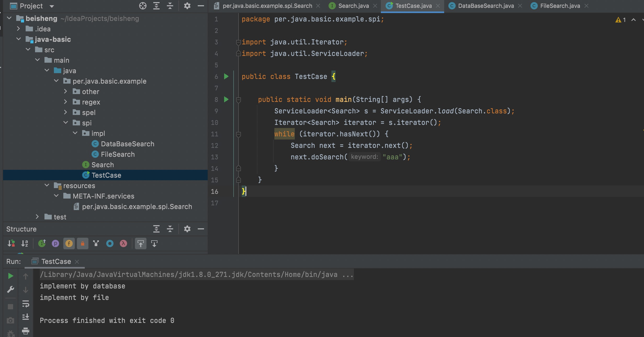Close the Search.java editor tab
The image size is (644, 337).
point(375,6)
